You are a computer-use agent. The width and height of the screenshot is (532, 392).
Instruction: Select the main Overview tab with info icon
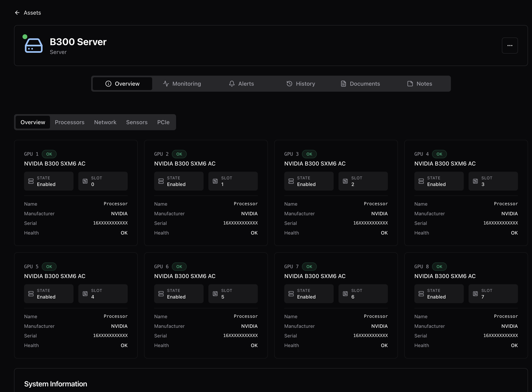pos(122,83)
